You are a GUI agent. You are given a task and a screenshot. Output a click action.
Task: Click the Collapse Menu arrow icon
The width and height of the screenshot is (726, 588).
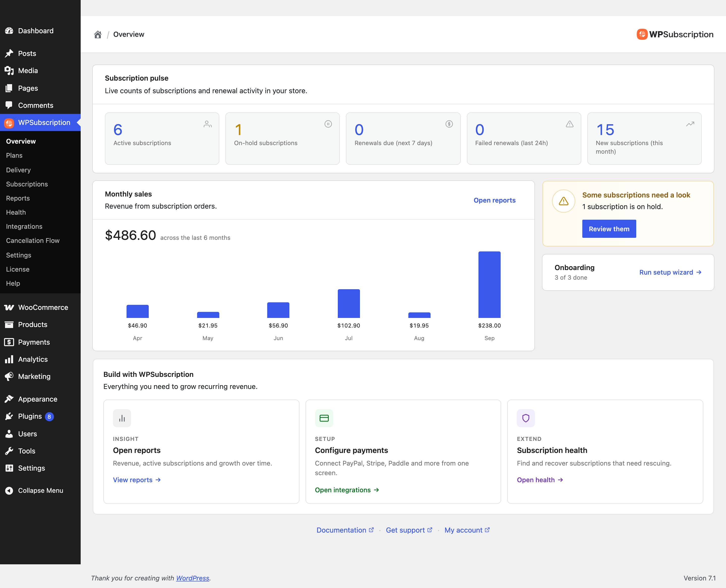coord(9,491)
